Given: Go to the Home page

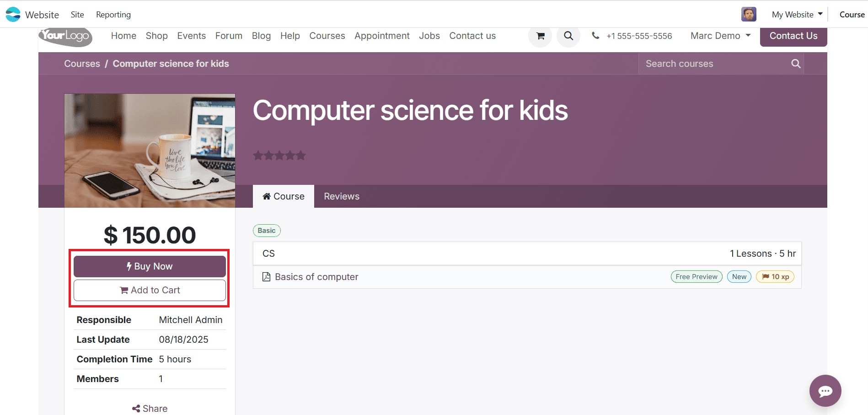Looking at the screenshot, I should 123,36.
